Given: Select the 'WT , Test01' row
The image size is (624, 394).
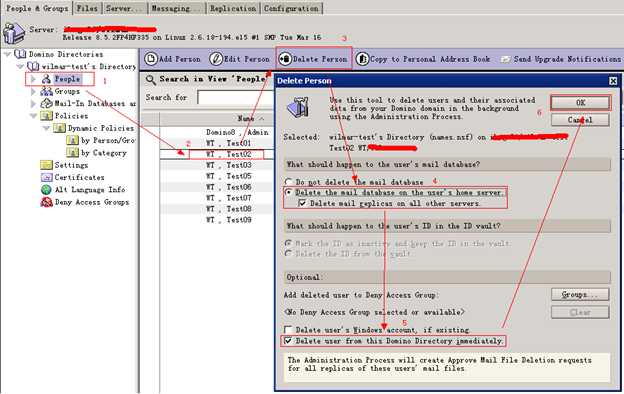Looking at the screenshot, I should (x=217, y=143).
